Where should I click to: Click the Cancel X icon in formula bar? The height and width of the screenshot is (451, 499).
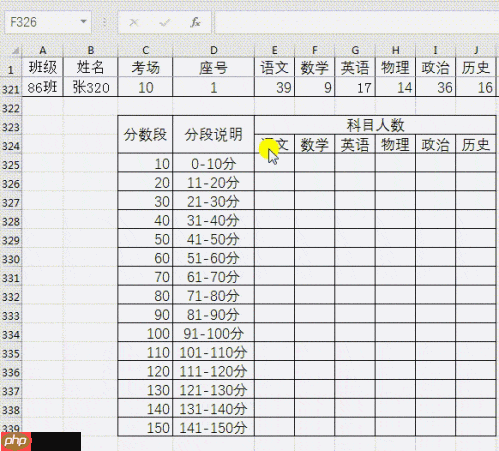tap(134, 22)
